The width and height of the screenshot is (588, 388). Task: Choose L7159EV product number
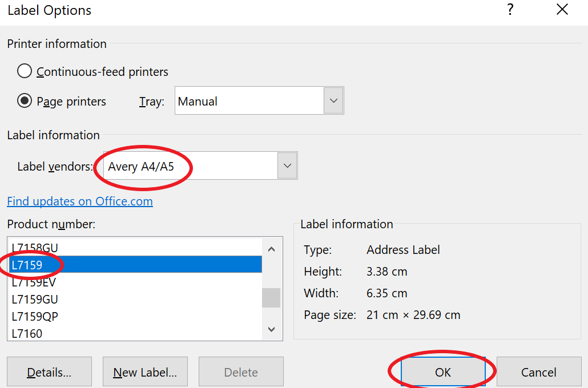click(34, 282)
